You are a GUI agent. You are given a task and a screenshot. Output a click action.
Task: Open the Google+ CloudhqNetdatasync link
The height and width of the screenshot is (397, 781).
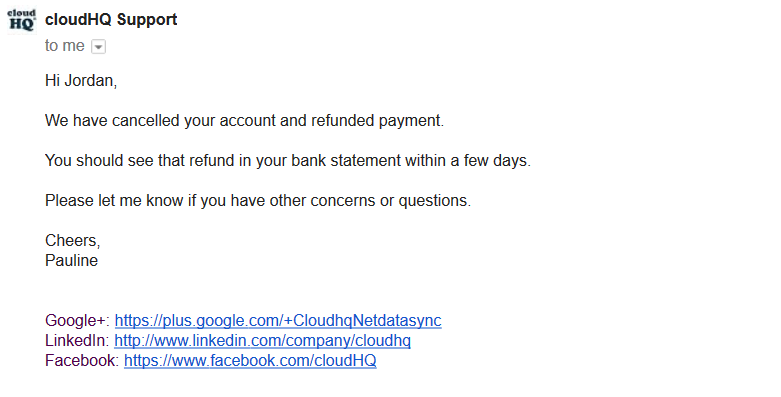click(278, 320)
